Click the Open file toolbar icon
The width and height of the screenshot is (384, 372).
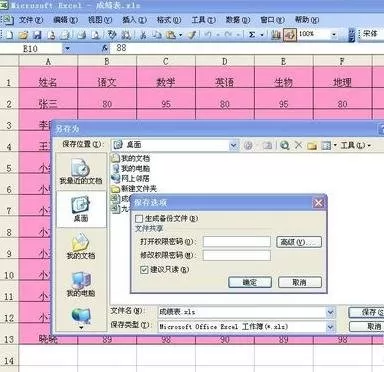point(23,35)
